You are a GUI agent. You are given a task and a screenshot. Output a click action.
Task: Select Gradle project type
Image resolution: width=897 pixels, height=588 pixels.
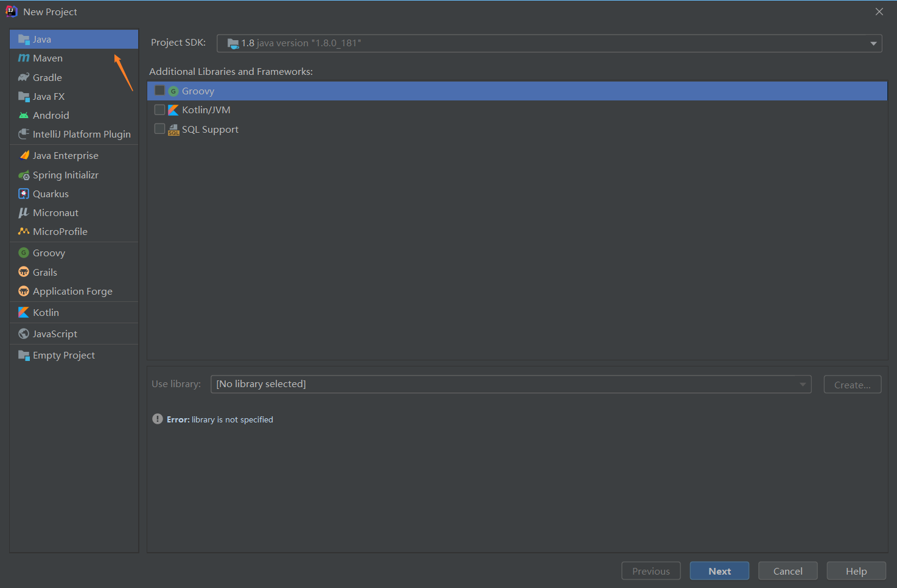(x=74, y=77)
